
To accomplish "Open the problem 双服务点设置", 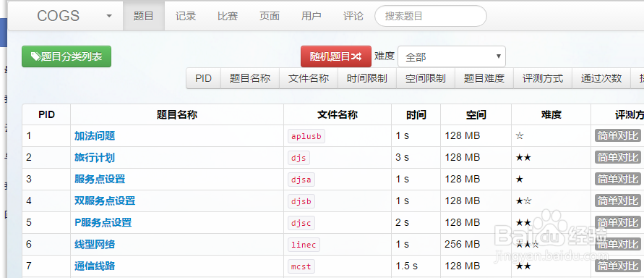I will (x=105, y=201).
